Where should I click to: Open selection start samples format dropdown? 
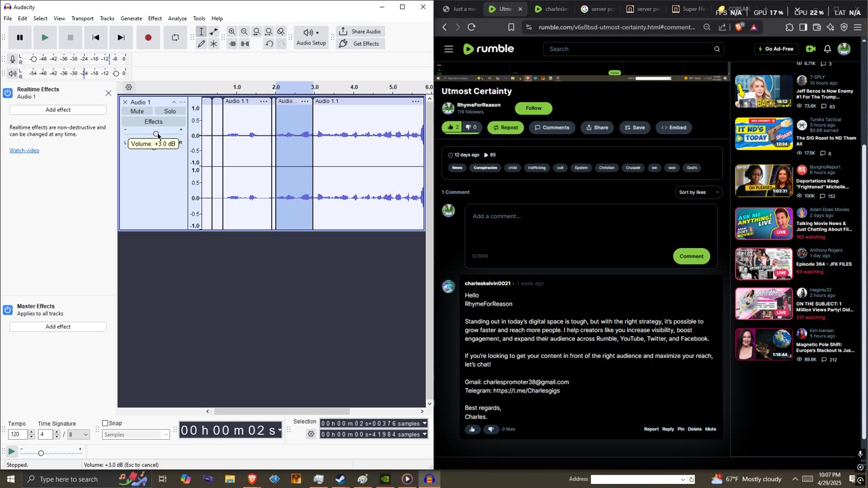pos(425,424)
